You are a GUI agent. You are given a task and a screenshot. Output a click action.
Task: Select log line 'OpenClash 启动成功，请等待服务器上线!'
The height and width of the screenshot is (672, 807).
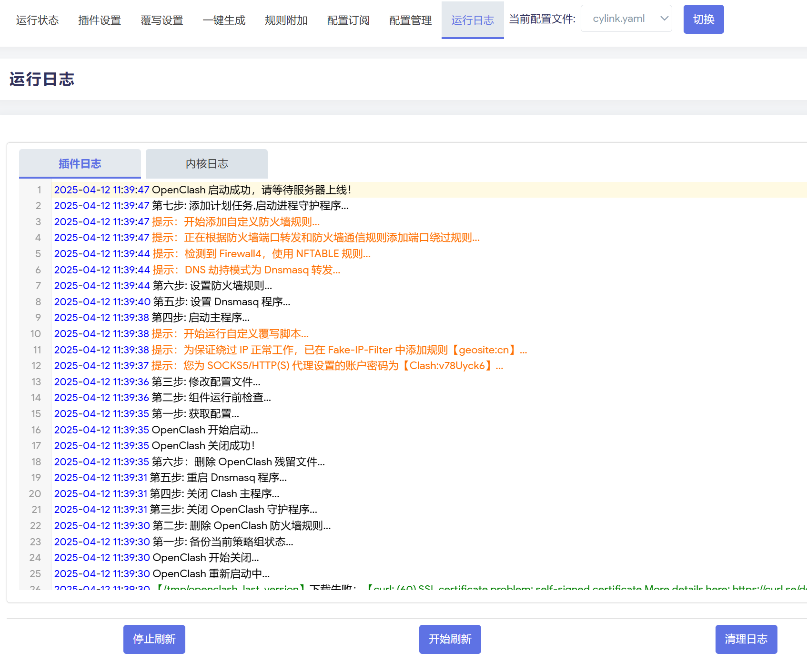point(203,190)
